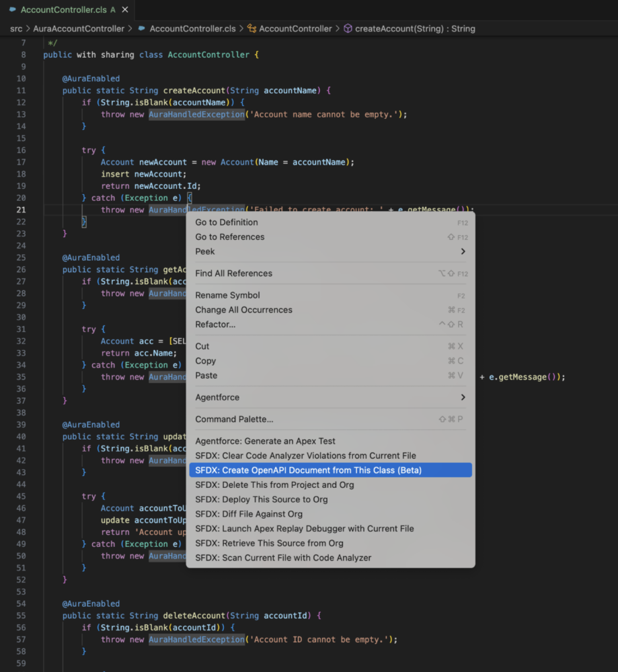Click @AuraEnabled annotation on line 39
618x672 pixels.
click(x=91, y=425)
